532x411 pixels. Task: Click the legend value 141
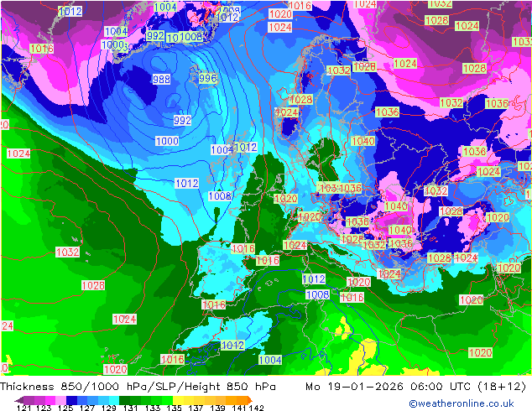(239, 408)
